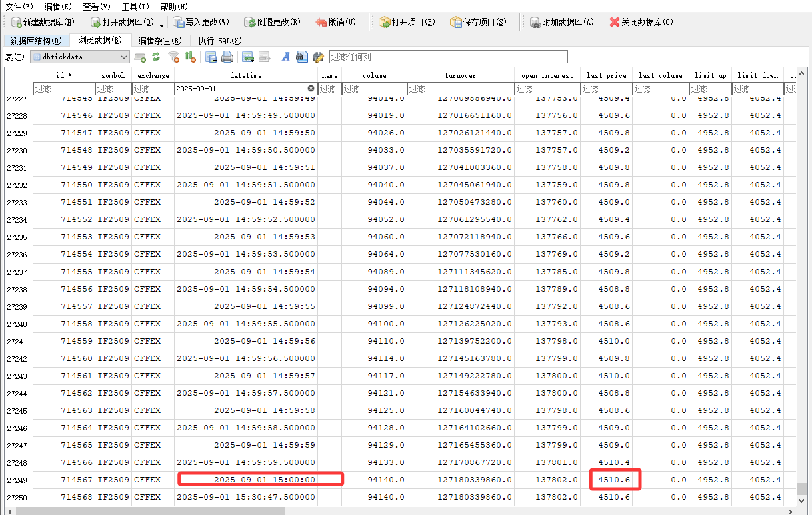Click the exchange column header
The width and height of the screenshot is (812, 515).
(x=153, y=75)
